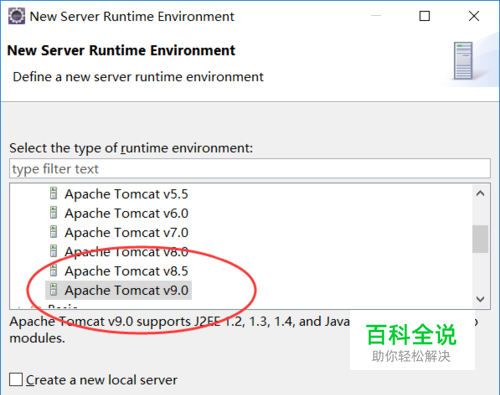The image size is (500, 395).
Task: Pick Apache Tomcat v8.0 from the list
Action: (126, 252)
